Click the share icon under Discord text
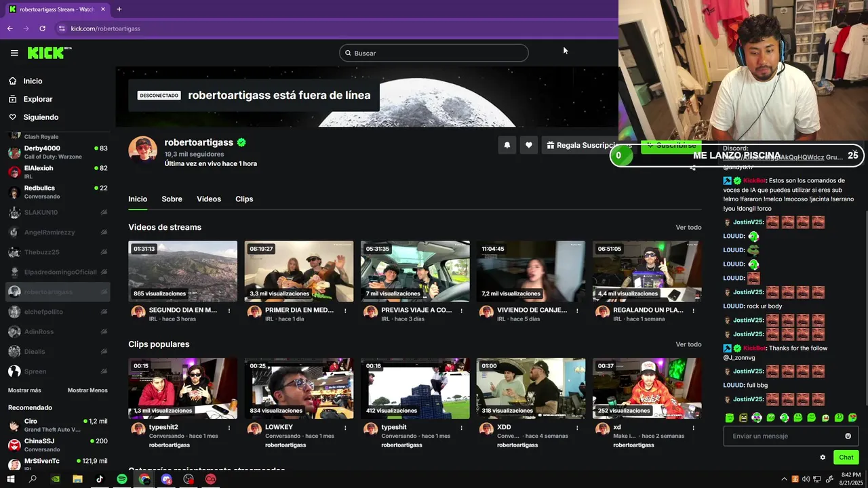This screenshot has width=868, height=488. tap(692, 167)
